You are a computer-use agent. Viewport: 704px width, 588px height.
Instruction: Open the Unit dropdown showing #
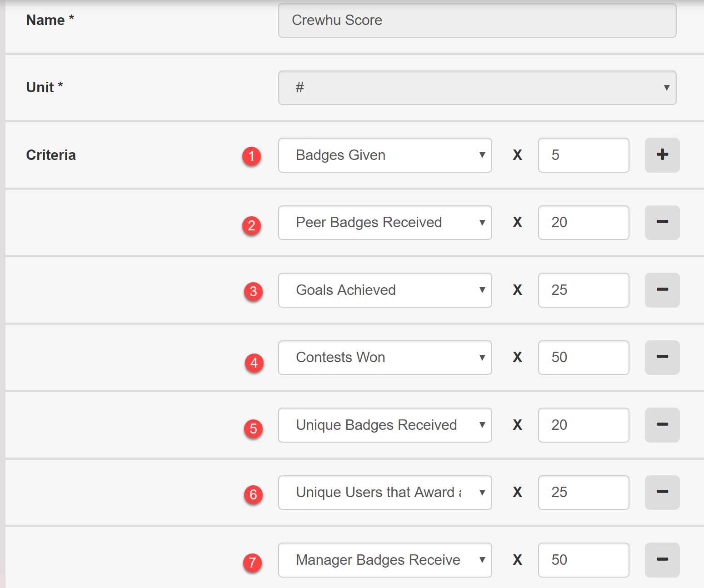(477, 88)
